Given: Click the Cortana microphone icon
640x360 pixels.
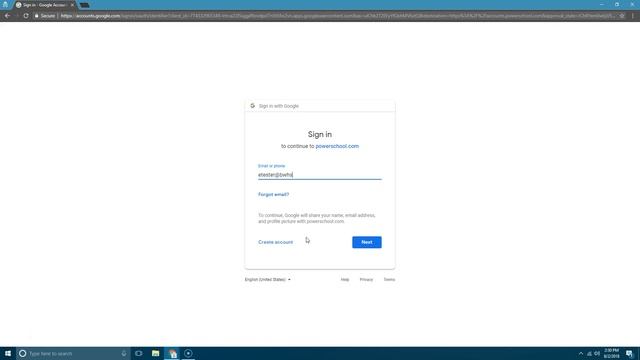Looking at the screenshot, I should pos(124,353).
